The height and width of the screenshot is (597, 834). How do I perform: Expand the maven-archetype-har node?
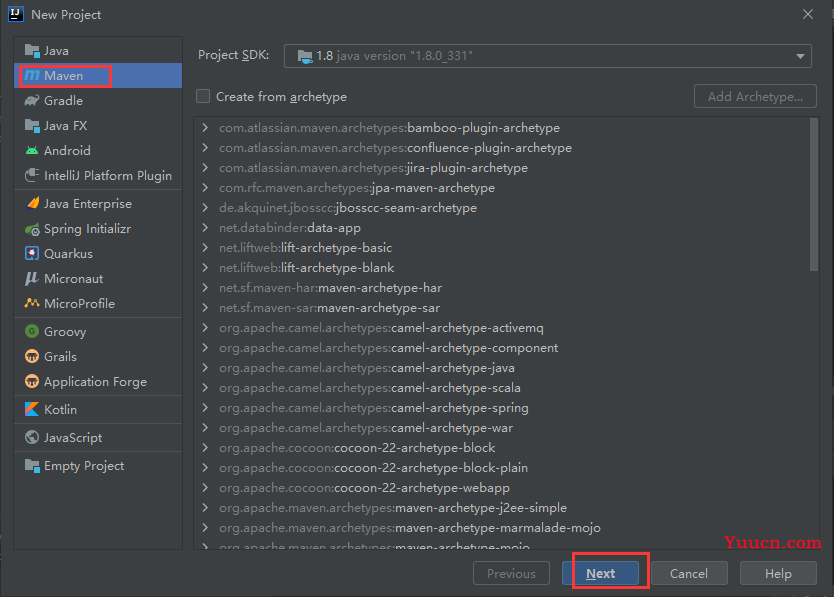tap(205, 288)
